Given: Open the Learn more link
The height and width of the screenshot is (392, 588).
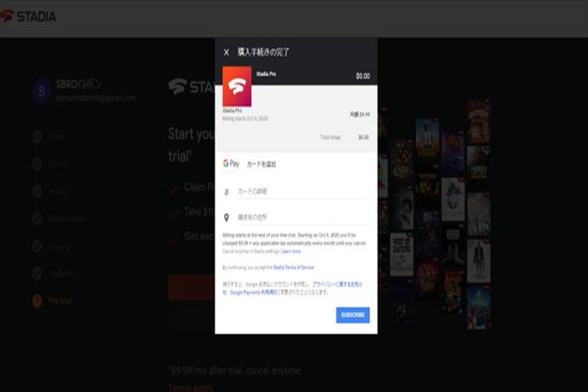Looking at the screenshot, I should pyautogui.click(x=291, y=252).
